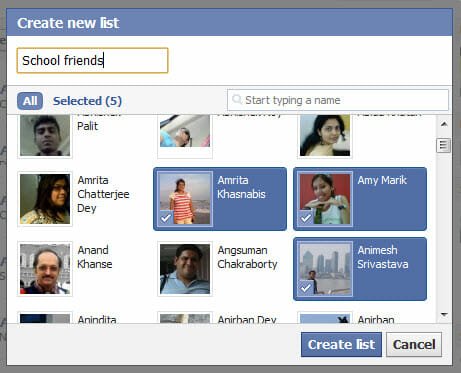Click the list name input field
Image resolution: width=461 pixels, height=373 pixels.
tap(92, 60)
